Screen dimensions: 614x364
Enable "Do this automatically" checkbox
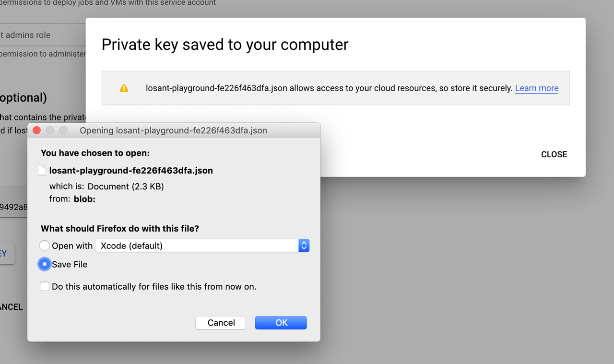coord(45,287)
